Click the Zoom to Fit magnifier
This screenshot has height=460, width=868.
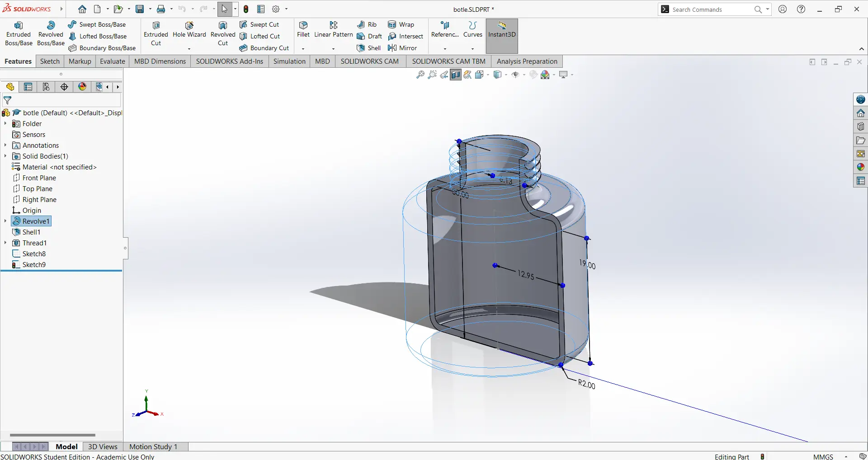pos(420,75)
